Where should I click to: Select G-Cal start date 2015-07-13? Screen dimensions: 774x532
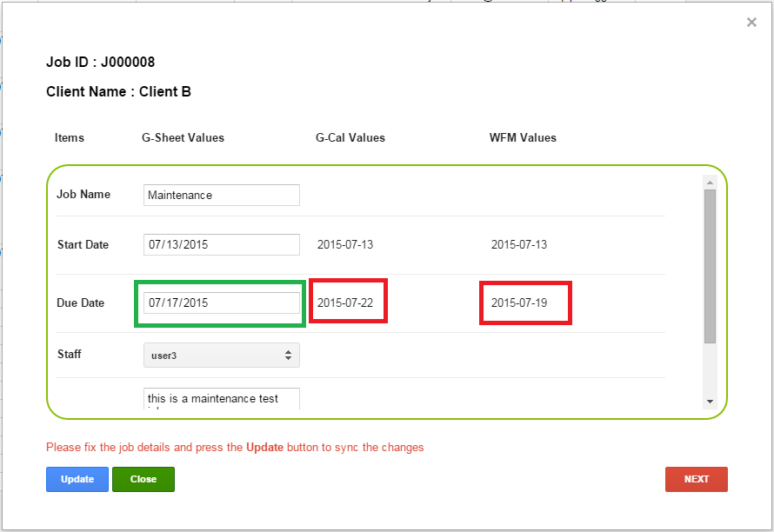pyautogui.click(x=345, y=245)
